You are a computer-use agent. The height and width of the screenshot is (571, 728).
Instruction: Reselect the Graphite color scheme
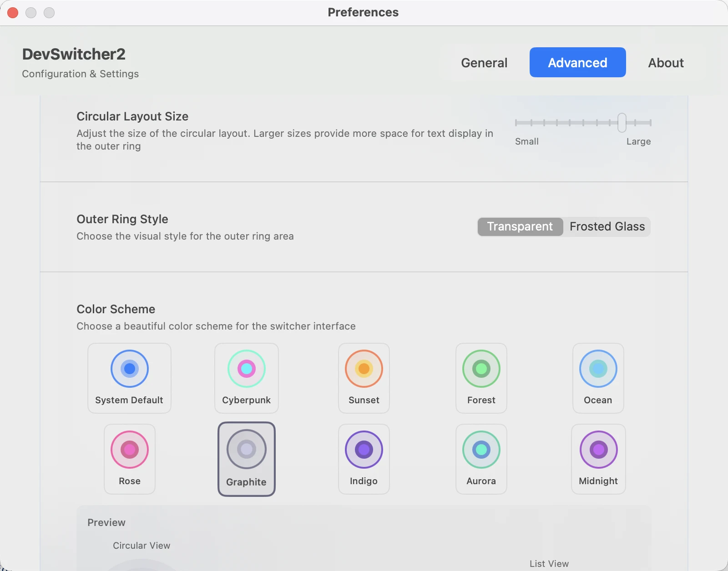click(x=246, y=459)
